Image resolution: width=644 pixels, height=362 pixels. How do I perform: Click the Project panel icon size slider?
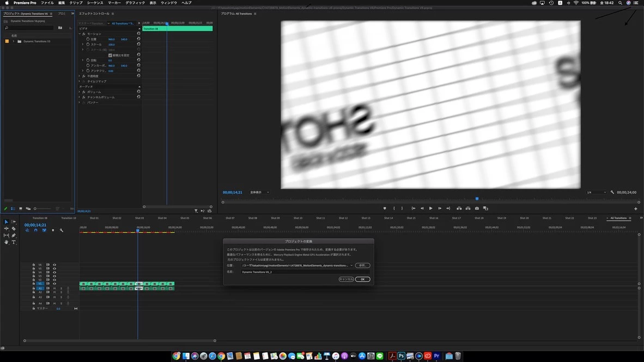tap(42, 208)
